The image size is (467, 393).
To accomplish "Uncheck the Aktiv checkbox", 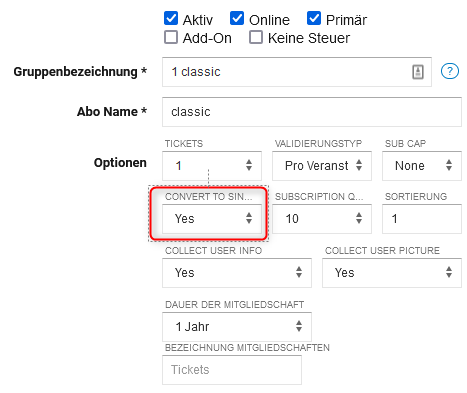I will [171, 18].
